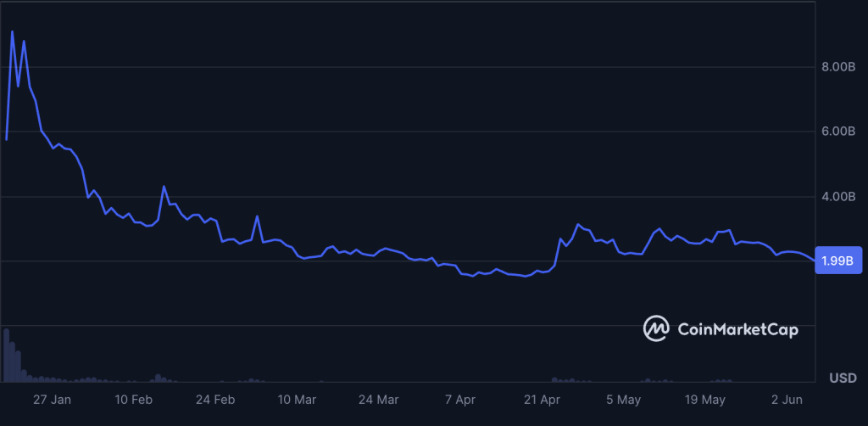Image resolution: width=868 pixels, height=426 pixels.
Task: Click the 8.00B y-axis label
Action: coord(838,68)
